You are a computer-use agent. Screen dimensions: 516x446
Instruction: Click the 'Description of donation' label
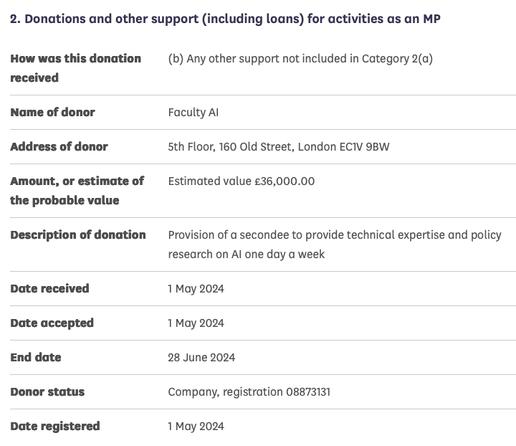[x=78, y=235]
